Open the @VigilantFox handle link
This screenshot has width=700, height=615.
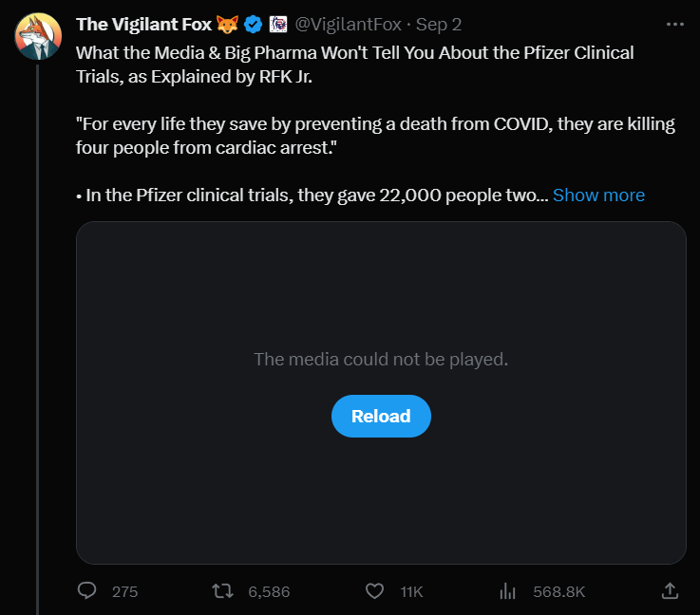click(x=349, y=24)
